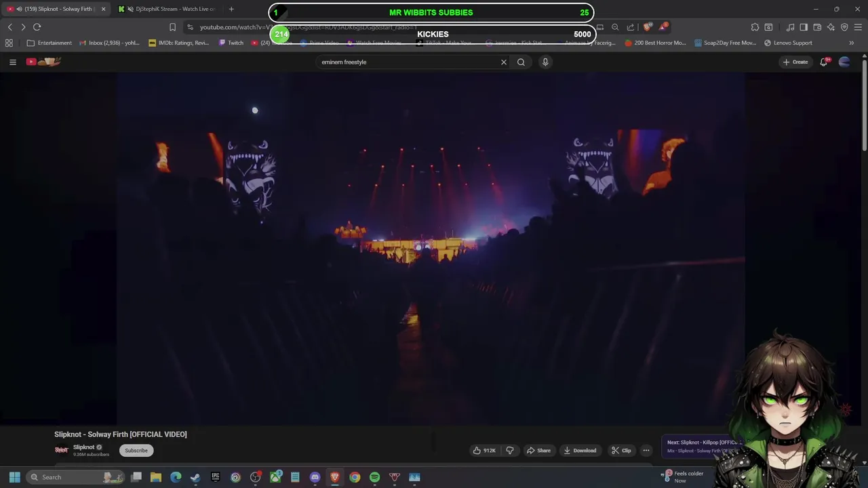
Task: Open the Gmail Inbox bookmark
Action: tap(109, 43)
